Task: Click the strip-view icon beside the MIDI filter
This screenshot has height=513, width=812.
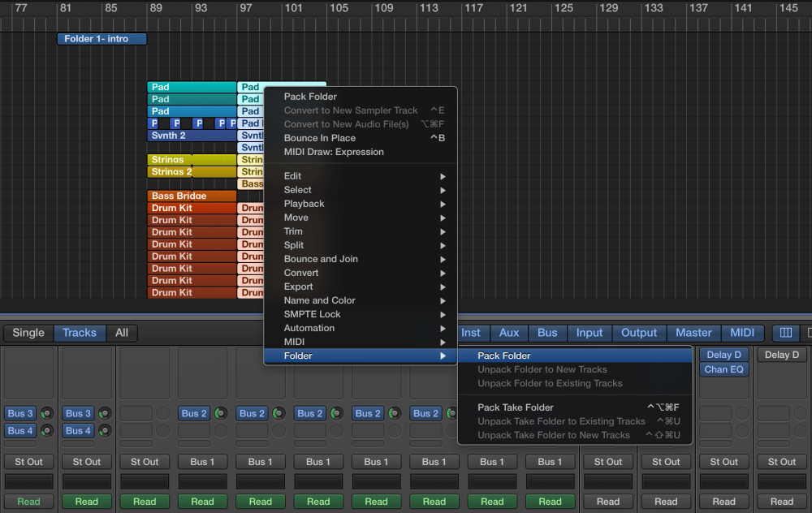Action: 784,333
